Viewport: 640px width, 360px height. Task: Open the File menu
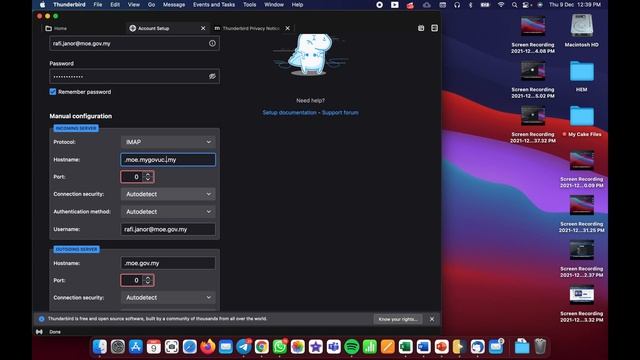98,4
